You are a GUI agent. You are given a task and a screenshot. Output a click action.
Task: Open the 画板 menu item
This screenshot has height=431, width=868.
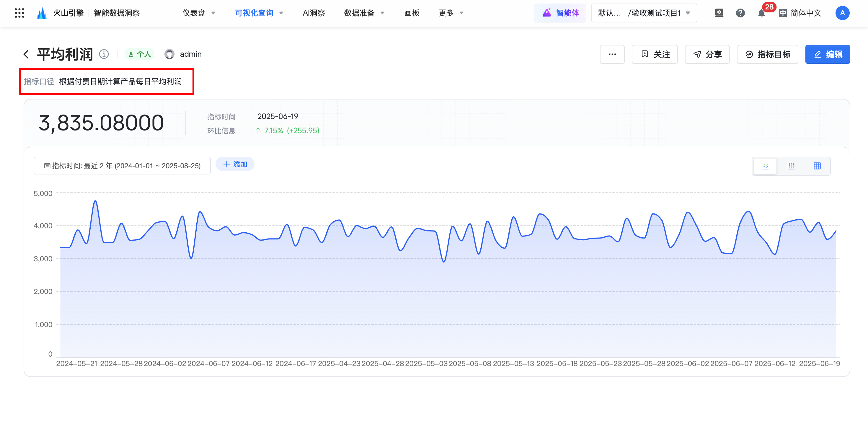point(412,13)
